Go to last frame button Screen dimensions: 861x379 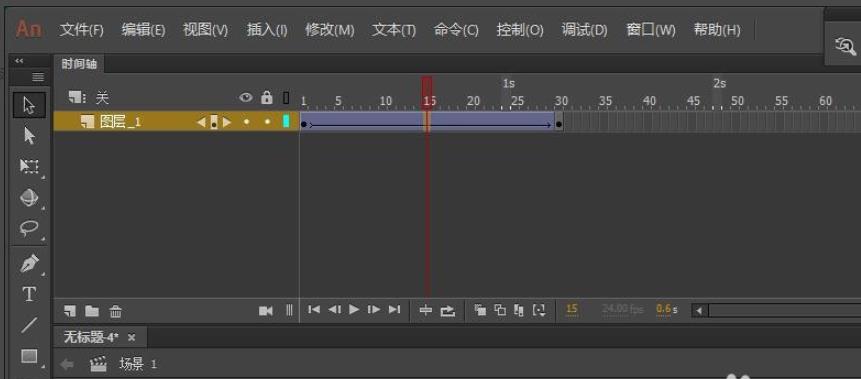coord(394,310)
